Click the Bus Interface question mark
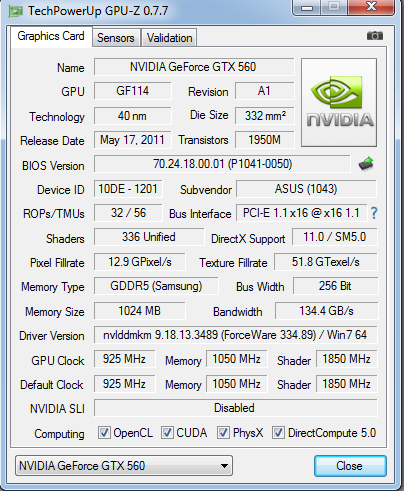414x491 pixels. tap(374, 213)
